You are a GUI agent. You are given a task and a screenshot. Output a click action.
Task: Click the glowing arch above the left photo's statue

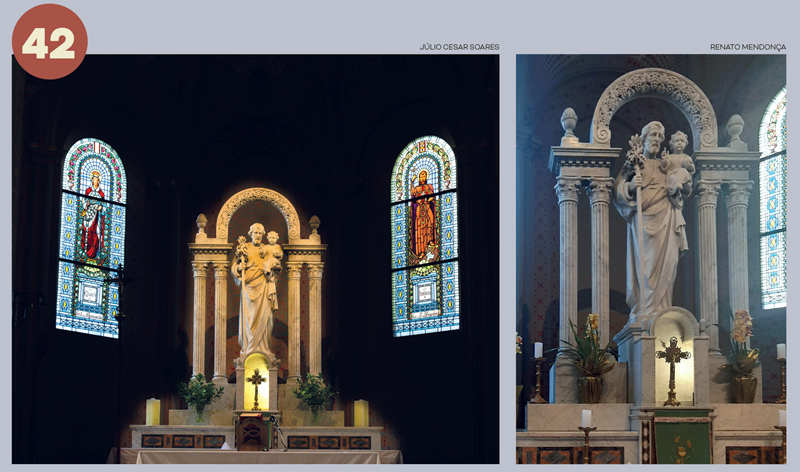coord(257,200)
